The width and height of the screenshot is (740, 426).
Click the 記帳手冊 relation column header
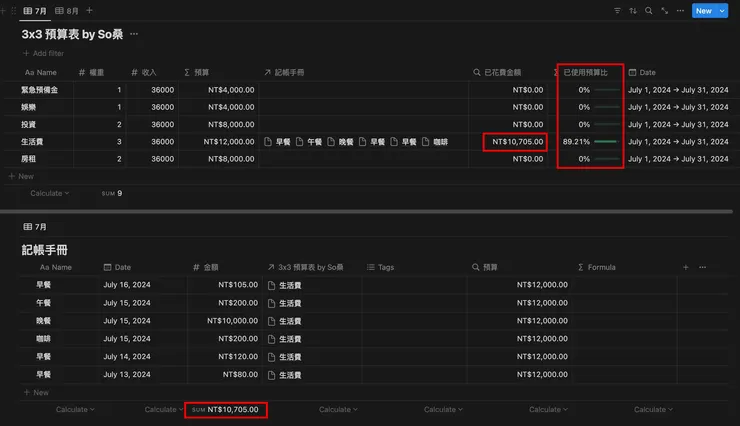pos(284,72)
